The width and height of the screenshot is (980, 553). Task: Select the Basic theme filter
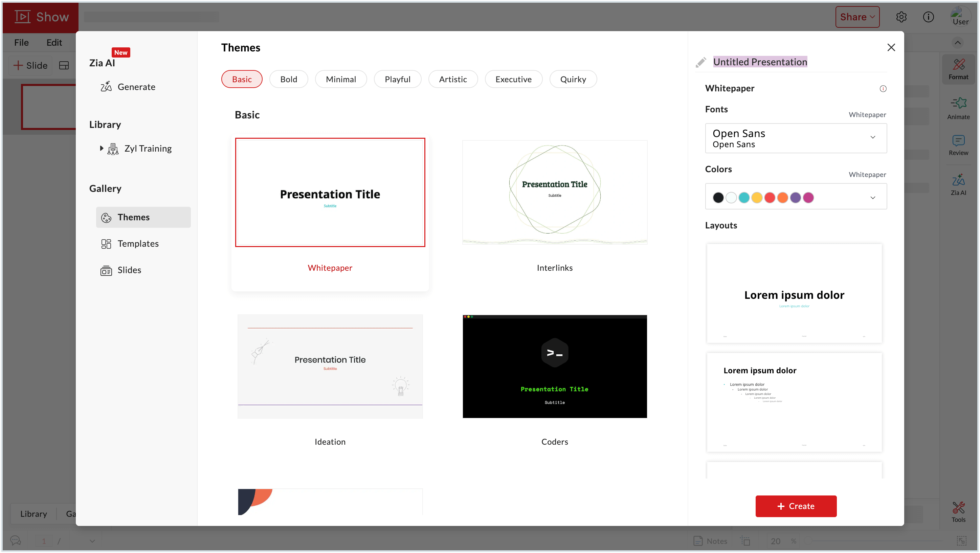tap(242, 79)
